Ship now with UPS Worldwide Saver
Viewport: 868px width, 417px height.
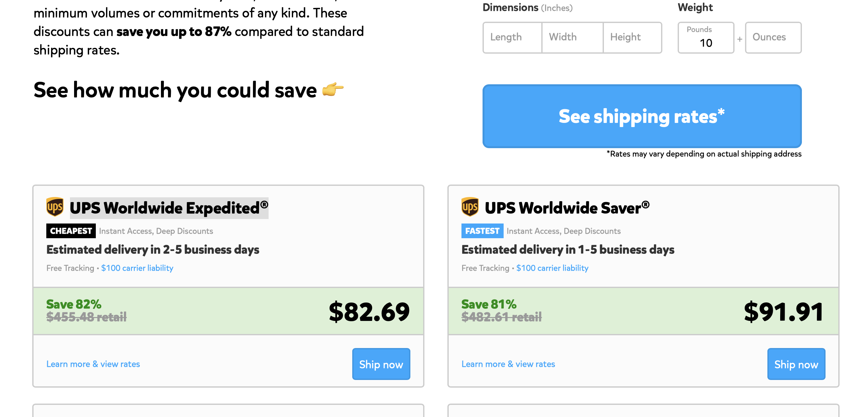(796, 364)
